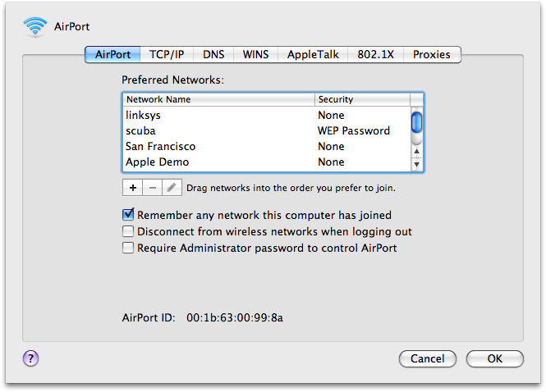This screenshot has height=392, width=546.
Task: Toggle Require Administrator password to control AirPort
Action: (x=128, y=248)
